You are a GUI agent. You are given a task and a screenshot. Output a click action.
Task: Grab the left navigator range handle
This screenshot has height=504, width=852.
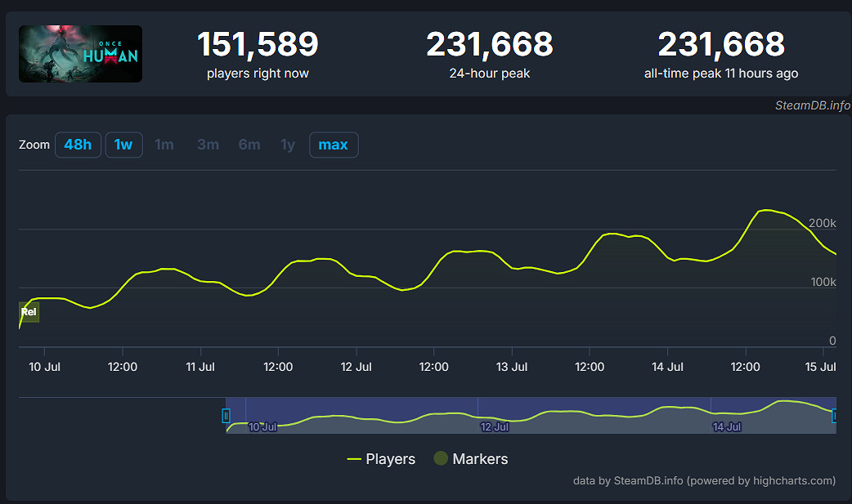tap(226, 416)
